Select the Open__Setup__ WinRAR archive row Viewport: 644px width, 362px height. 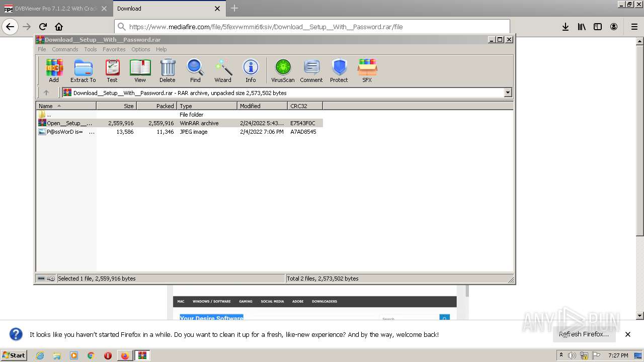pyautogui.click(x=179, y=123)
